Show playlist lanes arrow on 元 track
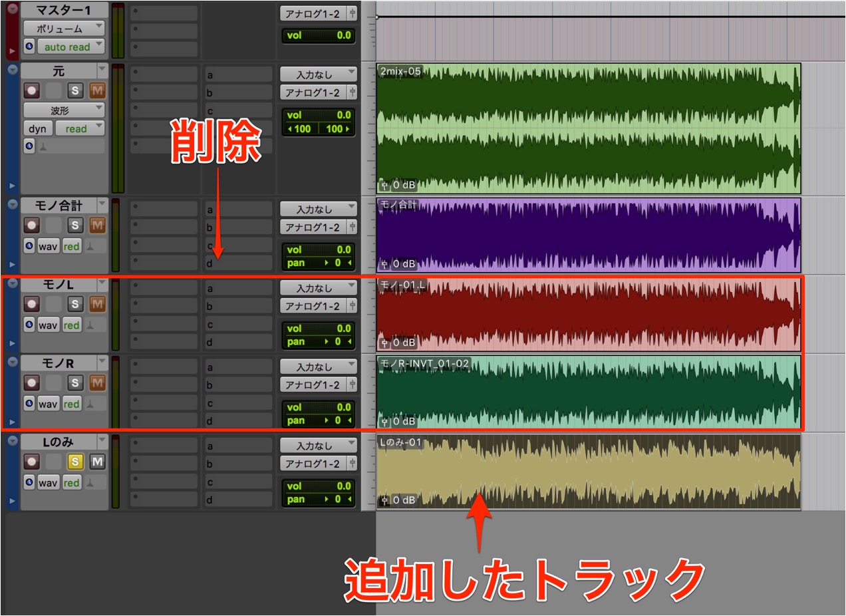Image resolution: width=846 pixels, height=616 pixels. coord(12,186)
